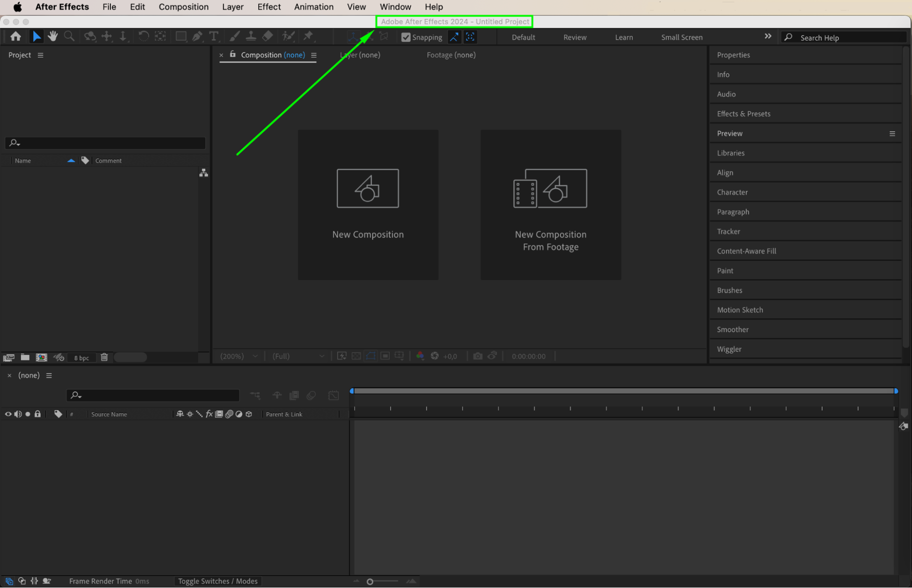The height and width of the screenshot is (588, 912).
Task: Click Toggle Switches / Modes
Action: click(218, 581)
